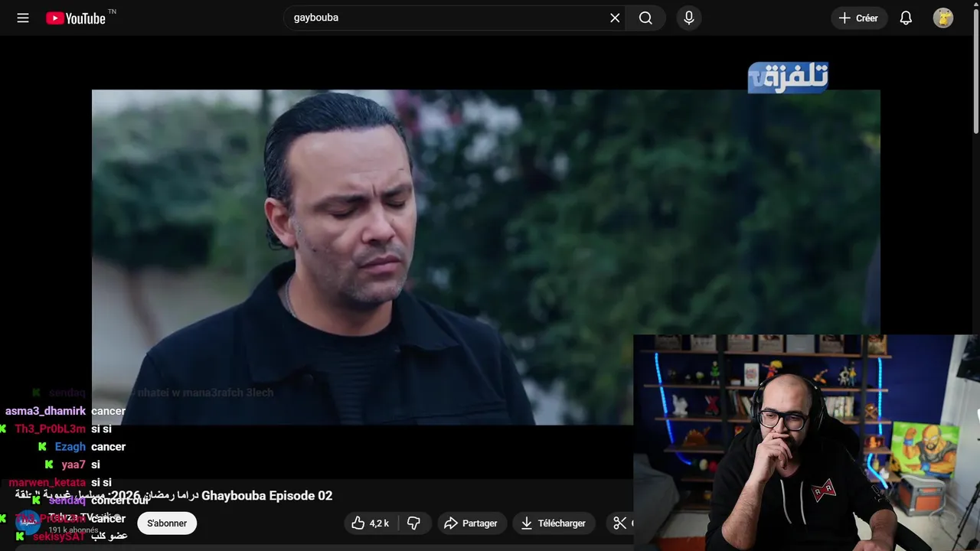Click chat username sekisySAT

58,536
